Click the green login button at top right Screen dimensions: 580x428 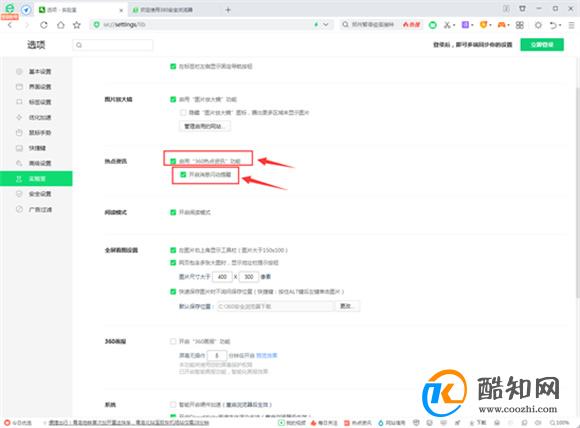click(542, 44)
